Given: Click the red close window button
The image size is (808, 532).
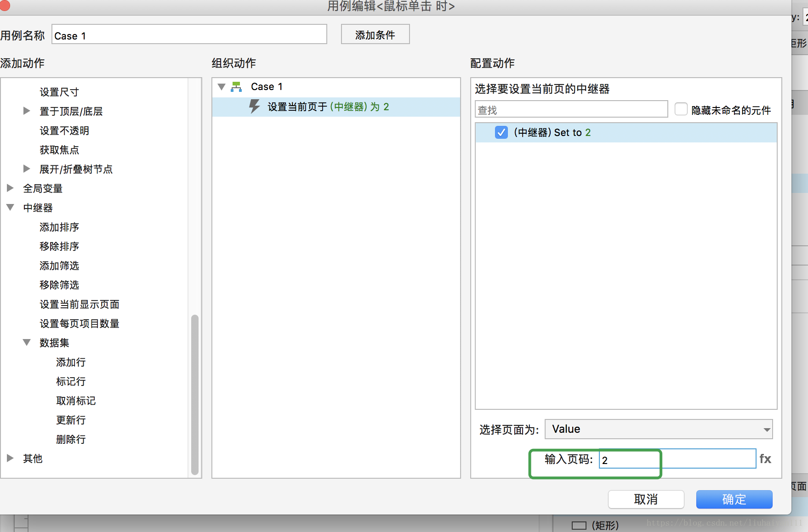Looking at the screenshot, I should [5, 5].
